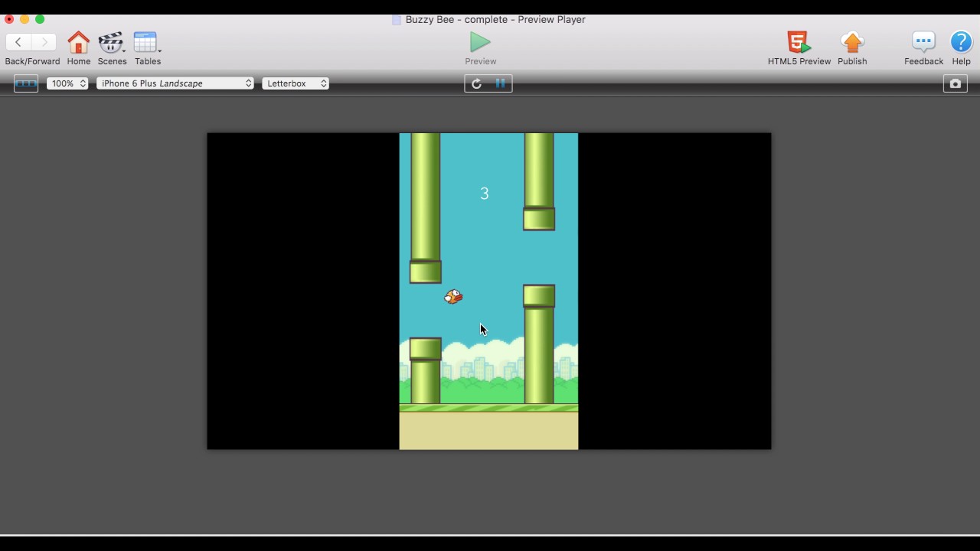This screenshot has height=551, width=980.
Task: Open the Feedback speech bubble
Action: [x=923, y=42]
